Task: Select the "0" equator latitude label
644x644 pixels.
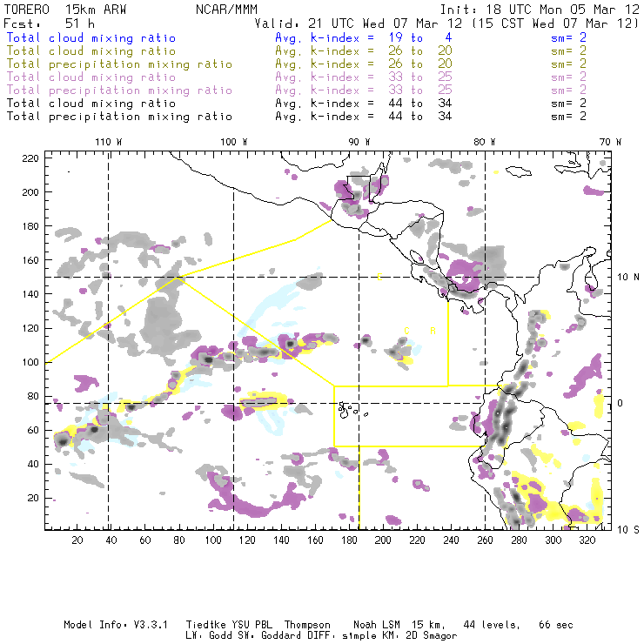Action: [x=620, y=403]
